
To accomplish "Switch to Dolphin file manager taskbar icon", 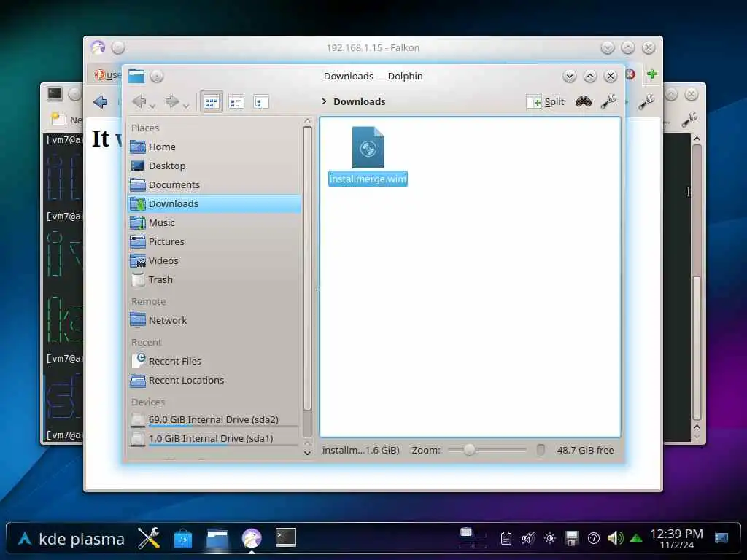I will point(217,539).
